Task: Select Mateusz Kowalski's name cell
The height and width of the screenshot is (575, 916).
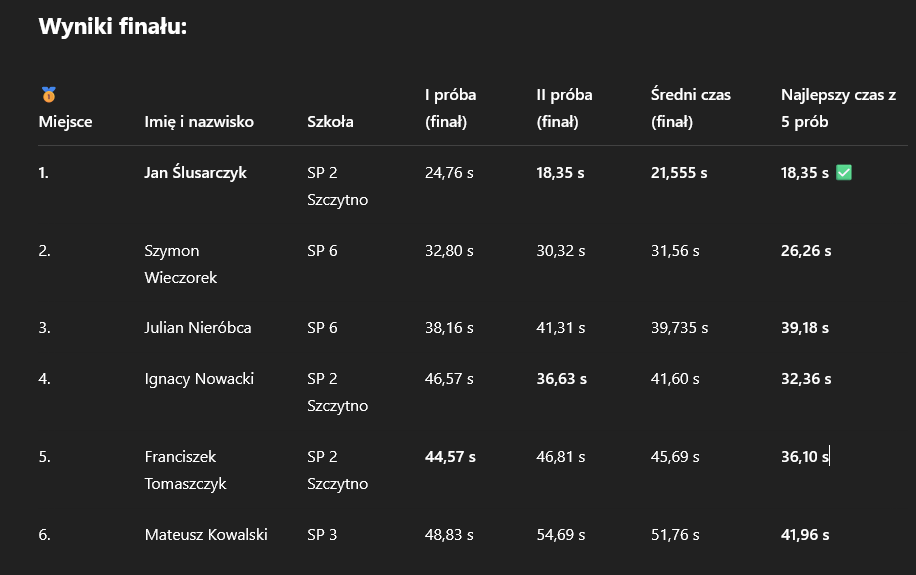Action: 206,535
